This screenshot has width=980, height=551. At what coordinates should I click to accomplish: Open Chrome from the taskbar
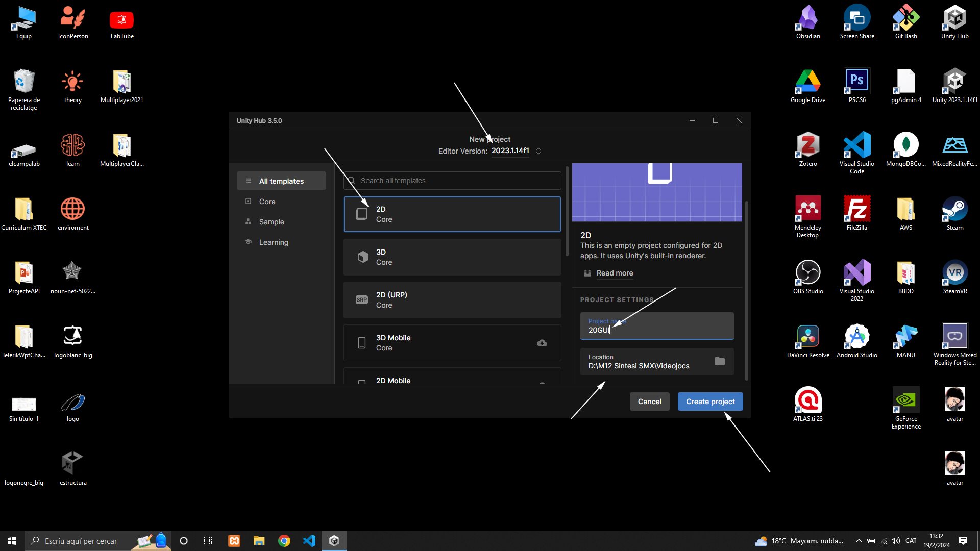(284, 541)
